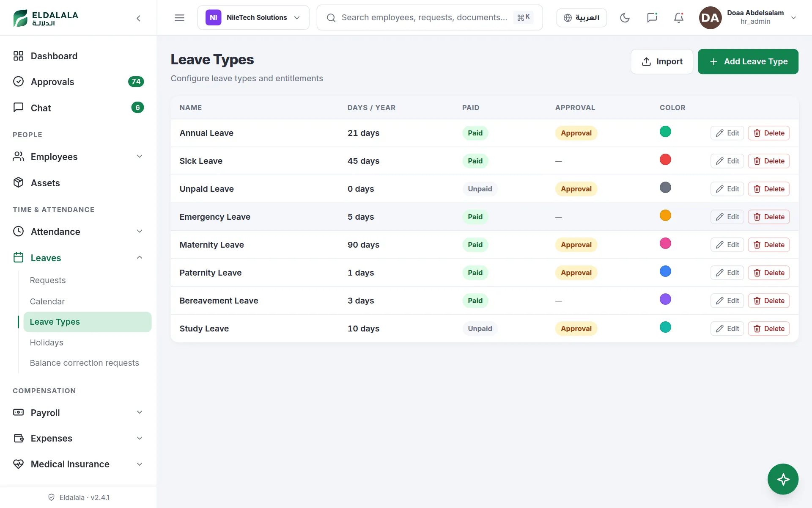812x508 pixels.
Task: Collapse the Leaves section
Action: click(78, 257)
